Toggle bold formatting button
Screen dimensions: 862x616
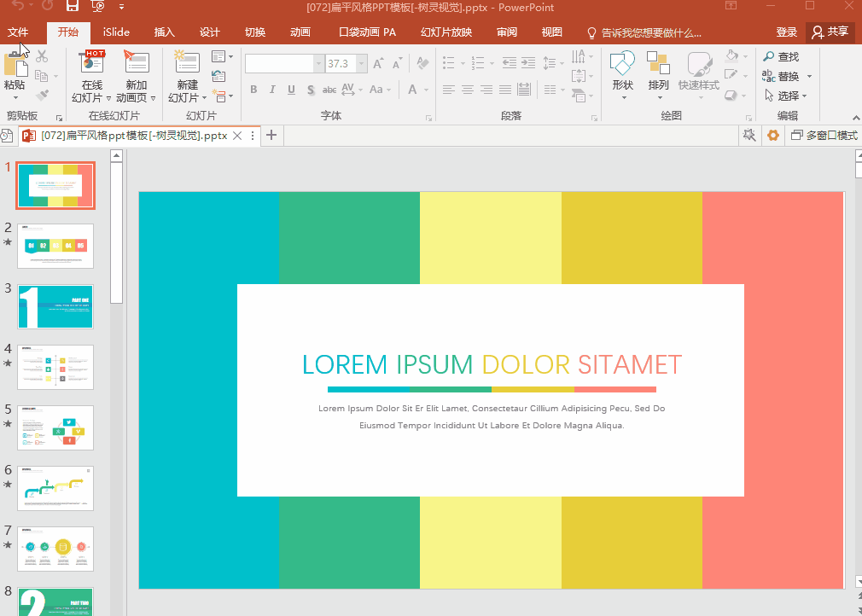coord(253,90)
